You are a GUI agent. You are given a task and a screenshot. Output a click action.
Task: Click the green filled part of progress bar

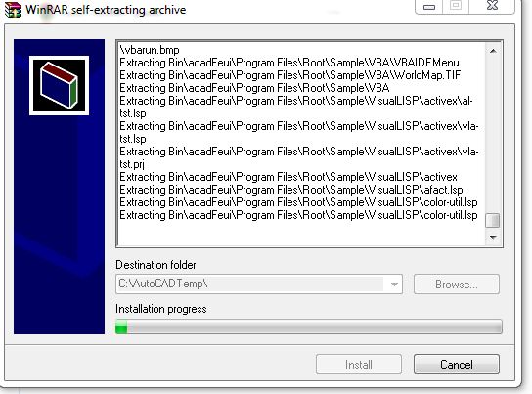[x=121, y=327]
